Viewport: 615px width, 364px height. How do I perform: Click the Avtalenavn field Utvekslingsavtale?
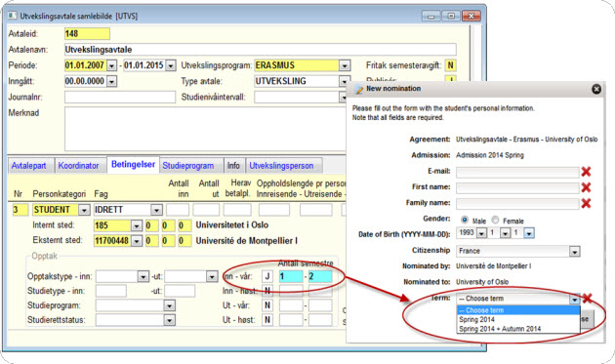[x=260, y=50]
